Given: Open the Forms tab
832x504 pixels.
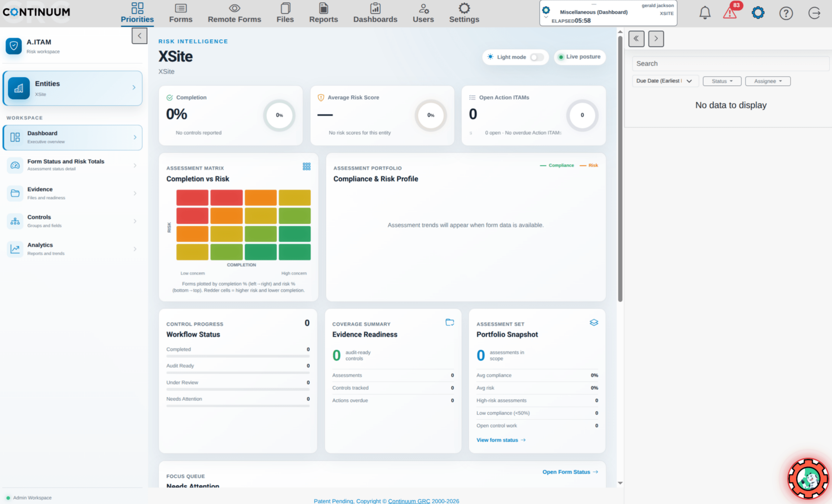Looking at the screenshot, I should pyautogui.click(x=181, y=13).
